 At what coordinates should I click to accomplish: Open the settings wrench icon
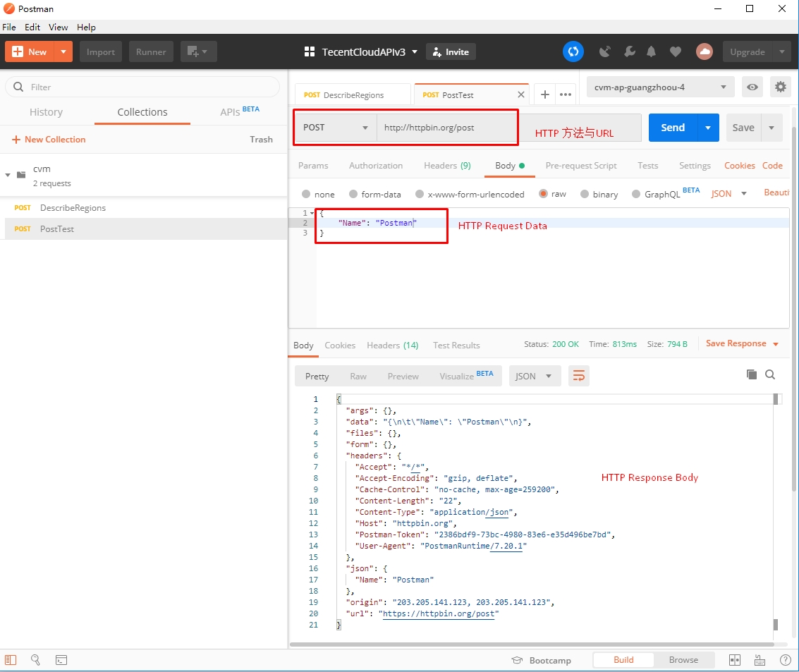629,51
